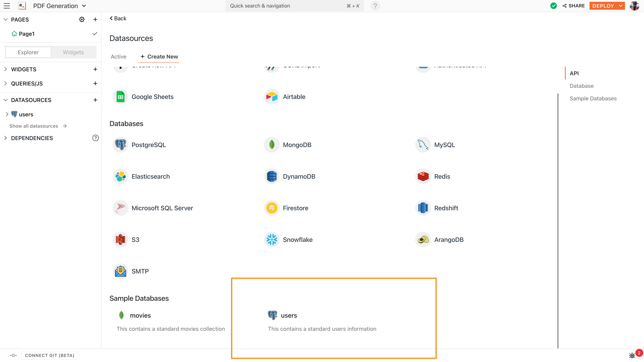This screenshot has height=362, width=644.
Task: Switch to the Explorer tab
Action: (28, 52)
